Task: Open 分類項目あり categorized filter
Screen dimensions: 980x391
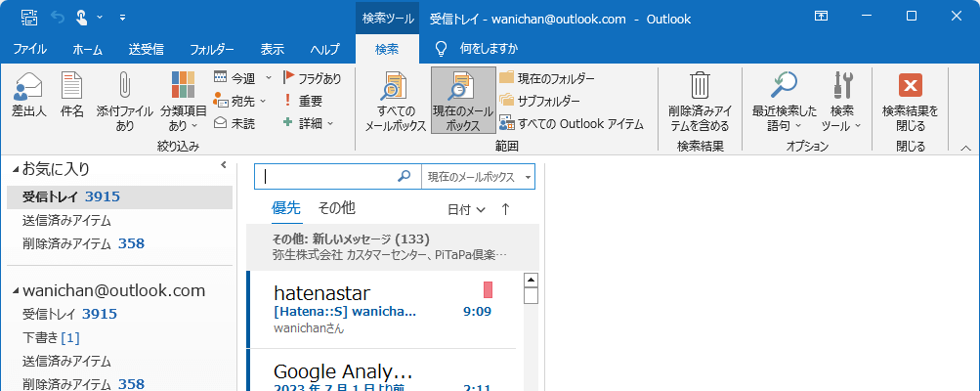Action: coord(183,102)
